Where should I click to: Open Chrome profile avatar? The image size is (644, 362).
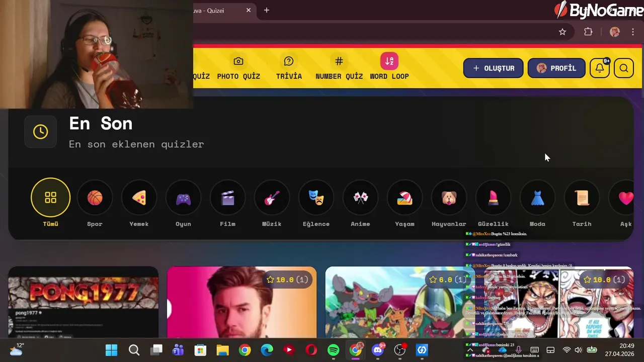(x=615, y=32)
